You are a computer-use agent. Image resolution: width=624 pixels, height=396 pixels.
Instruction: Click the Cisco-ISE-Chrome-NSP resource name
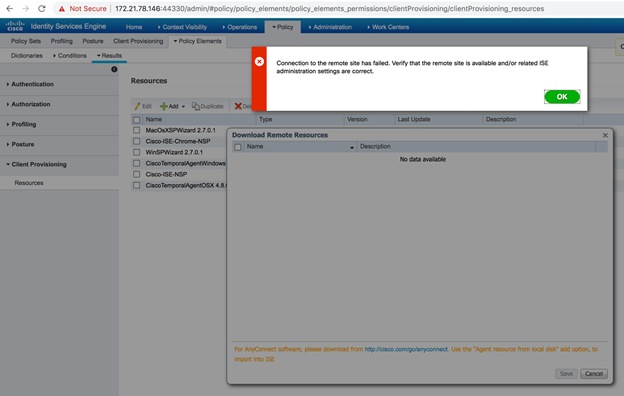(x=178, y=141)
